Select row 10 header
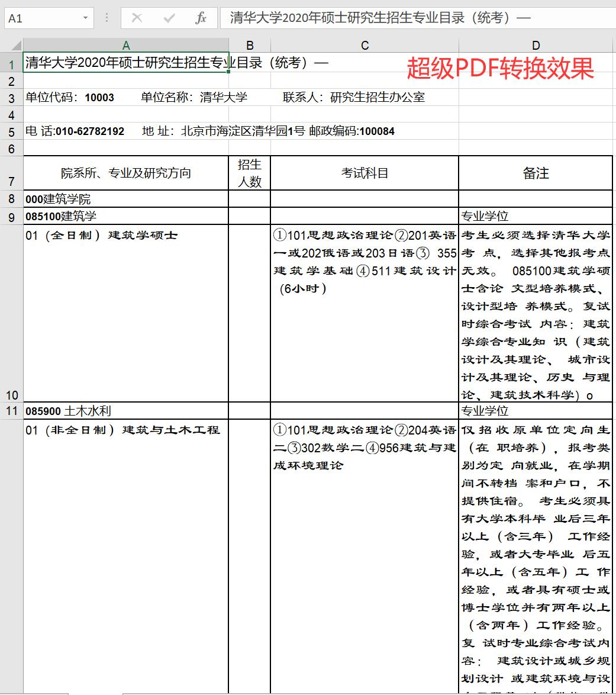This screenshot has width=616, height=695. (x=11, y=313)
